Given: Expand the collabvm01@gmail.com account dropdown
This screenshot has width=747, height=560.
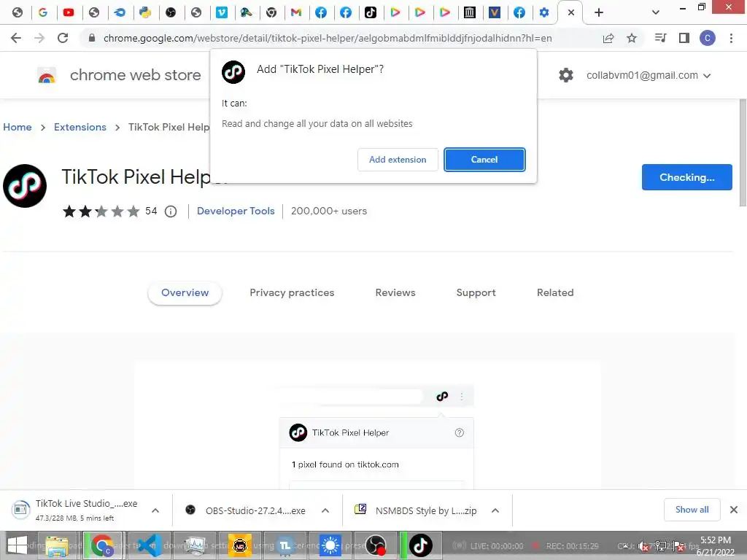Looking at the screenshot, I should pyautogui.click(x=649, y=75).
